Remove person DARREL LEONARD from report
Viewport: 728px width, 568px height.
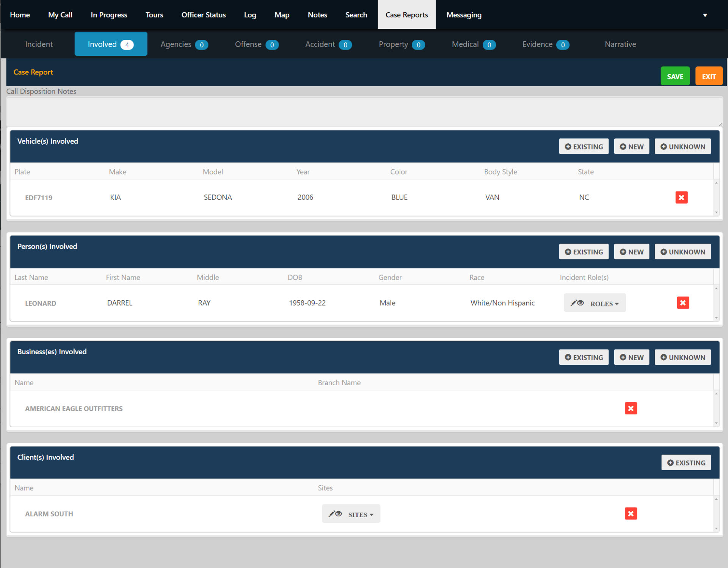tap(682, 303)
